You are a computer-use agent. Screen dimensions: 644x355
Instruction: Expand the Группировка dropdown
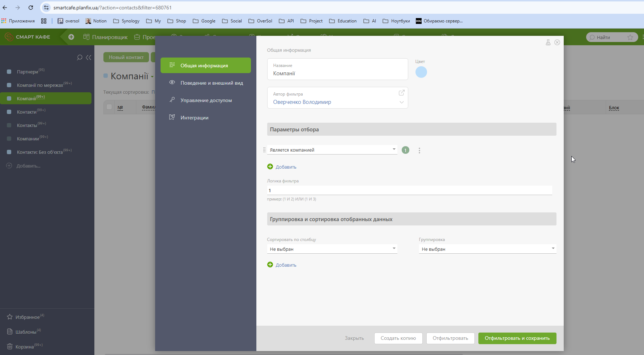(x=487, y=249)
